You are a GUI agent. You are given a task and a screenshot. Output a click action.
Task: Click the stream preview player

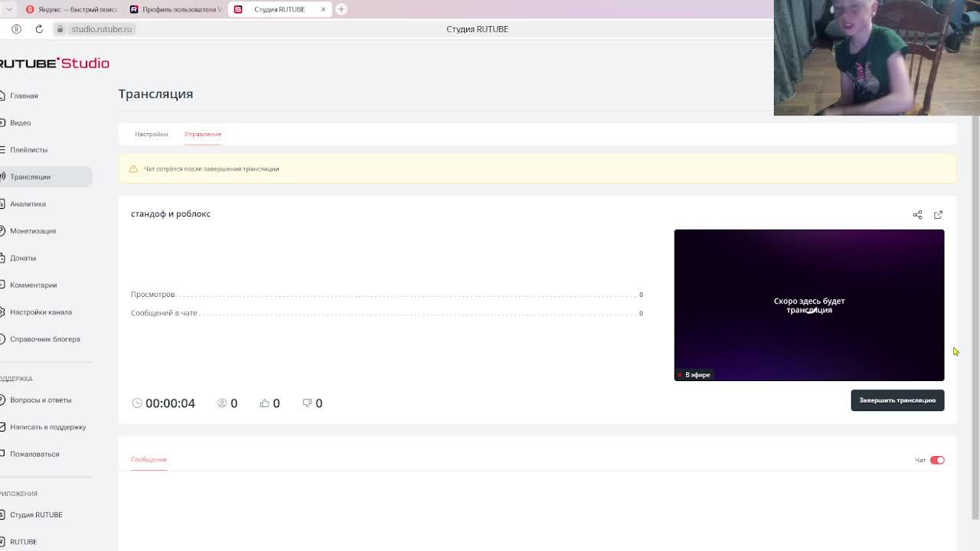point(809,305)
